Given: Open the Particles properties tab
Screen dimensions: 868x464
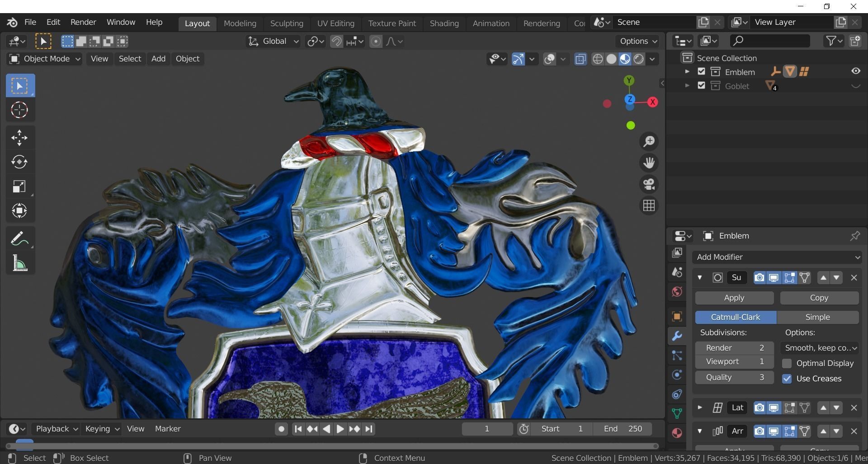Looking at the screenshot, I should [677, 355].
